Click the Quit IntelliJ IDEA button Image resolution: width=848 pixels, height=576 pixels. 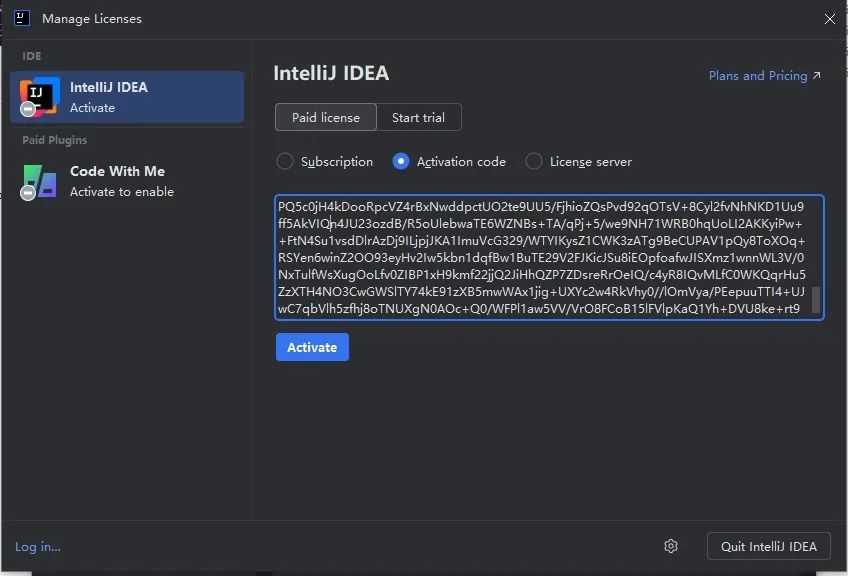coord(768,546)
